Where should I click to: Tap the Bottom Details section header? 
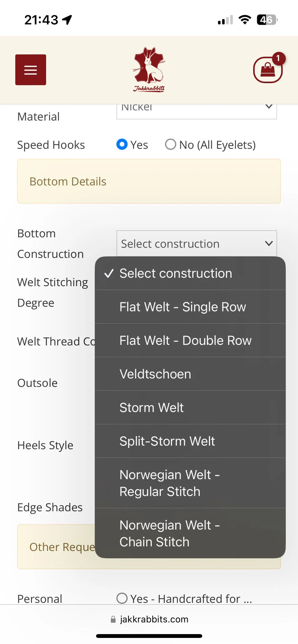pos(149,181)
